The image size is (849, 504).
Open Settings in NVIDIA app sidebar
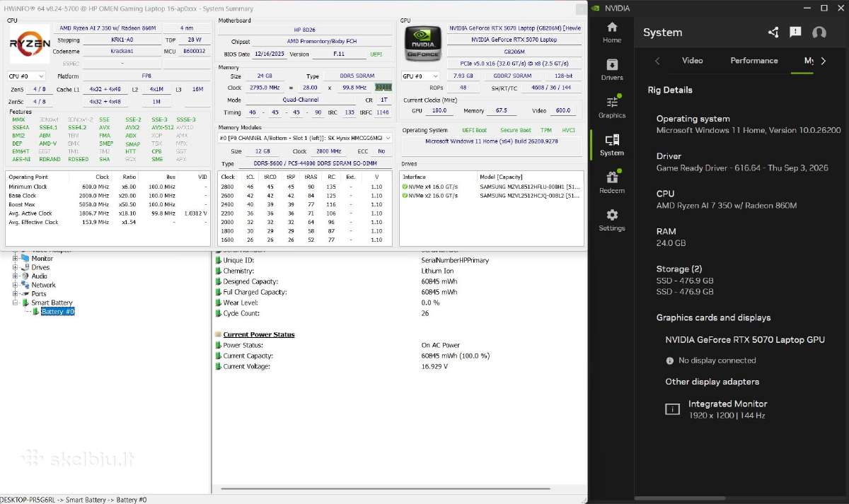click(x=611, y=221)
